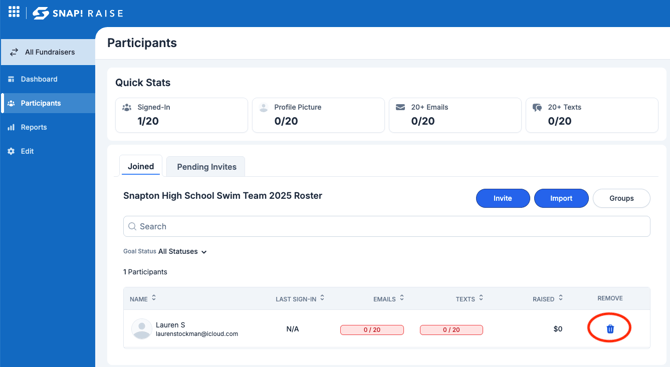The width and height of the screenshot is (670, 367).
Task: Click the Participants page heading
Action: [x=142, y=43]
